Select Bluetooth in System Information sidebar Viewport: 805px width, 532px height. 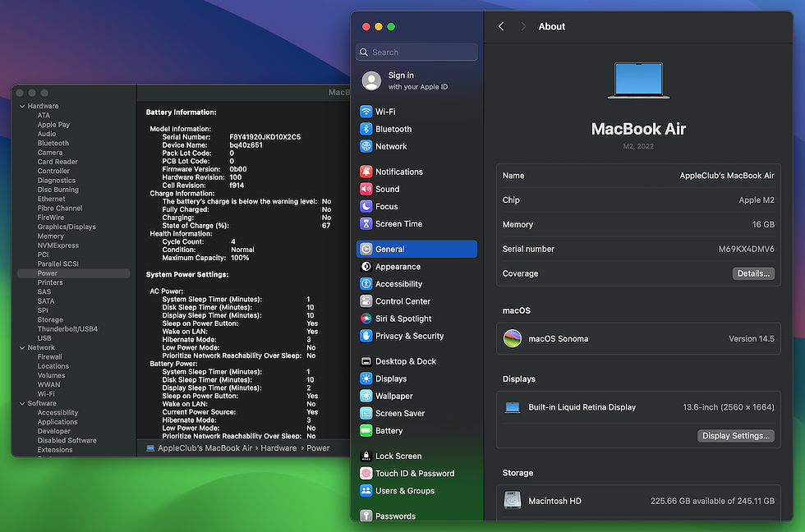click(53, 143)
